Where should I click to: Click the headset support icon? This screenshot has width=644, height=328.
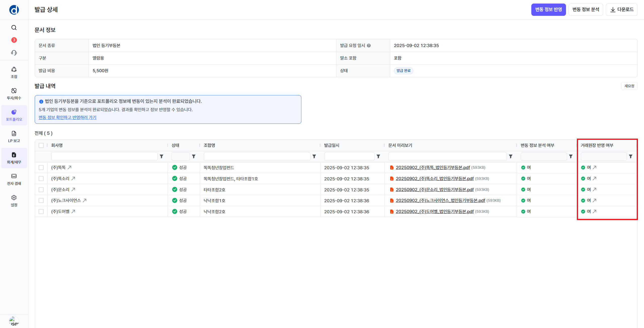click(x=14, y=53)
